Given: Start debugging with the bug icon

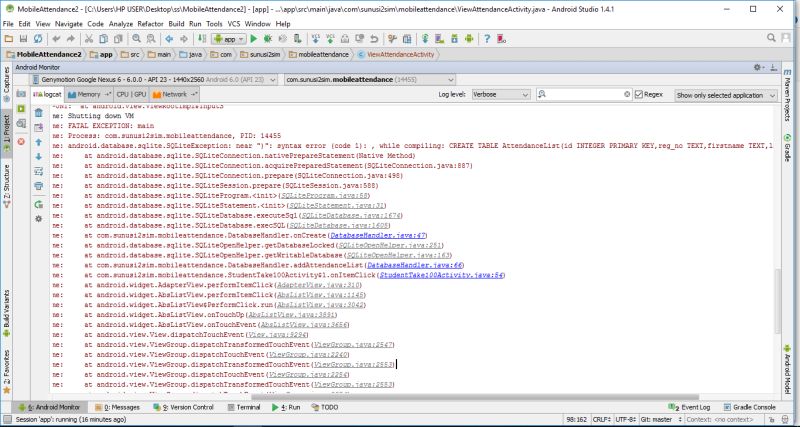Looking at the screenshot, I should click(267, 39).
